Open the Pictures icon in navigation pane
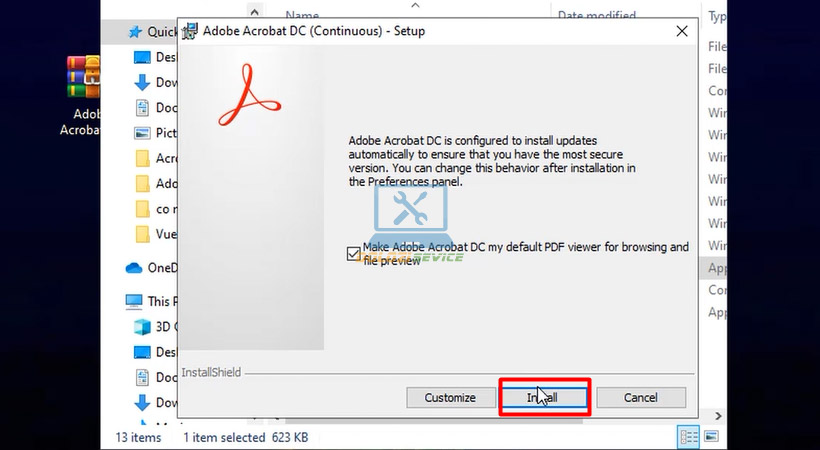This screenshot has width=820, height=450. (142, 133)
